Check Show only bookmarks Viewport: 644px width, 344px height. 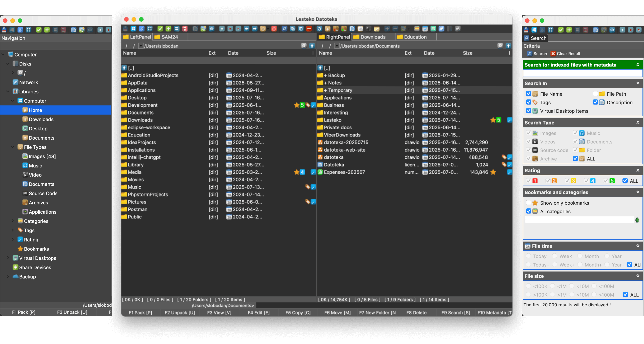tap(529, 203)
